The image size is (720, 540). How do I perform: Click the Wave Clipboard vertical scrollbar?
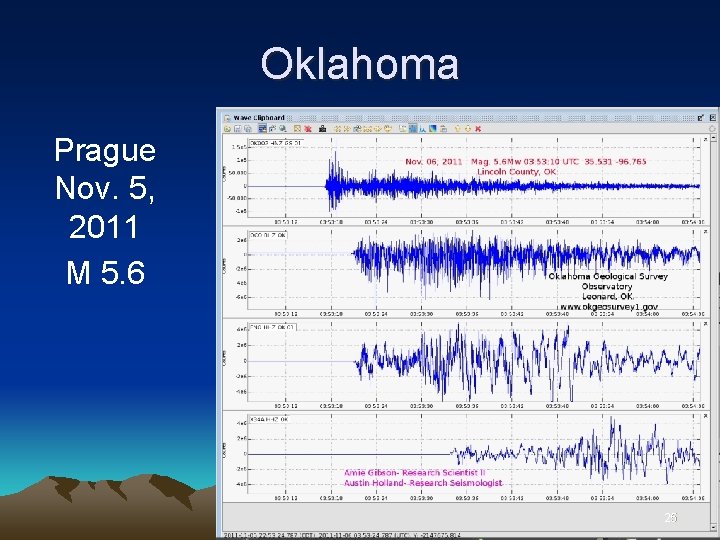[x=713, y=331]
